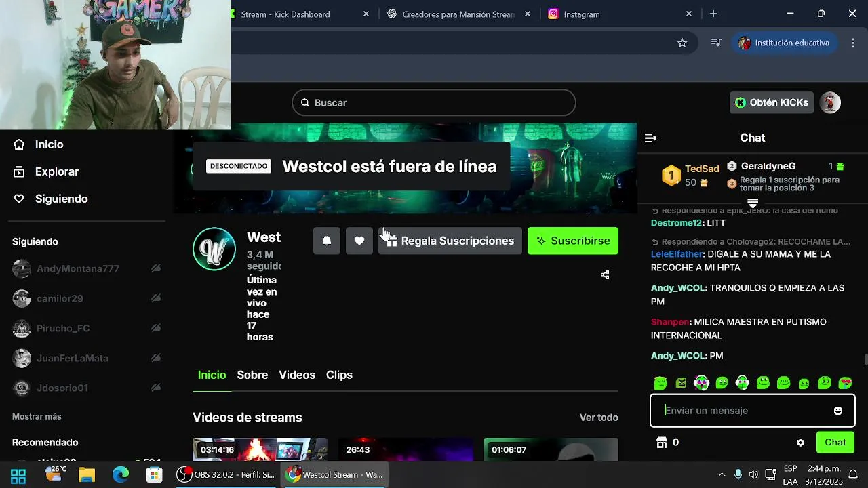Switch to Stream - Kick Dashboard tab
The width and height of the screenshot is (868, 488).
tap(298, 14)
